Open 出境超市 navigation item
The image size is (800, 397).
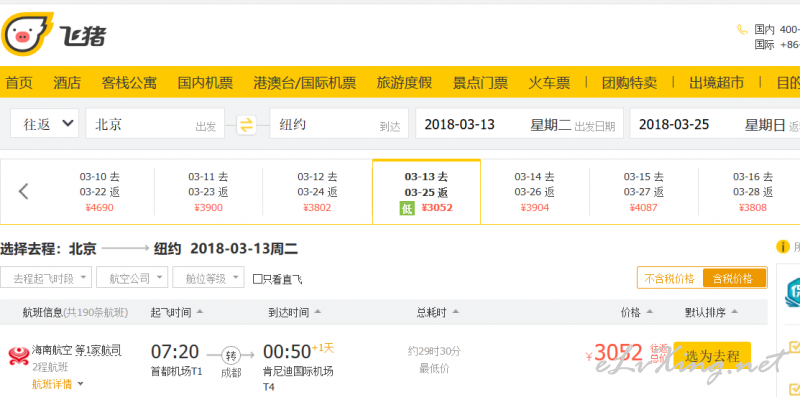pyautogui.click(x=716, y=83)
